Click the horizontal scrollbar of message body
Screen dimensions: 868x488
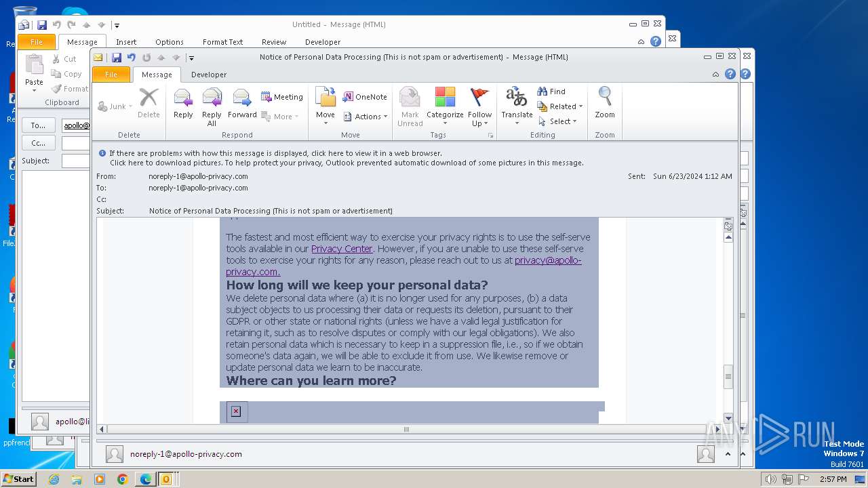[x=407, y=429]
